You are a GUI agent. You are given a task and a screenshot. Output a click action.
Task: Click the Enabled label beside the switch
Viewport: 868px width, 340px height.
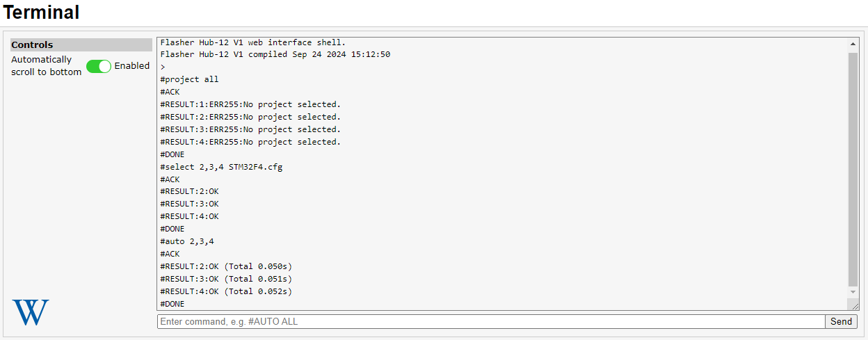tap(132, 66)
